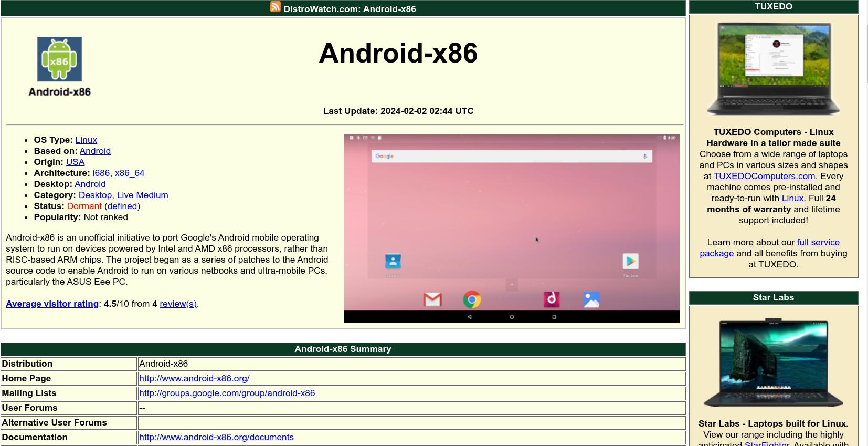Open the Live Medium category link
This screenshot has width=868, height=446.
tap(143, 195)
